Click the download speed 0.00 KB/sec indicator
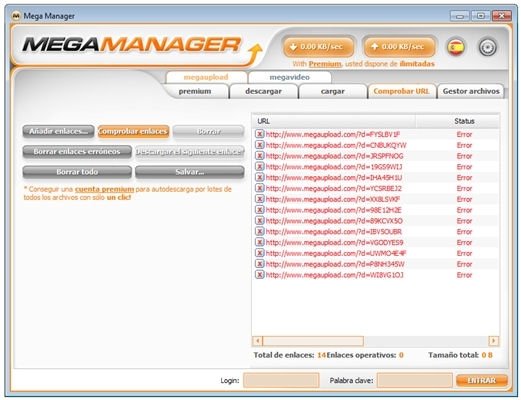The width and height of the screenshot is (521, 400). point(318,47)
